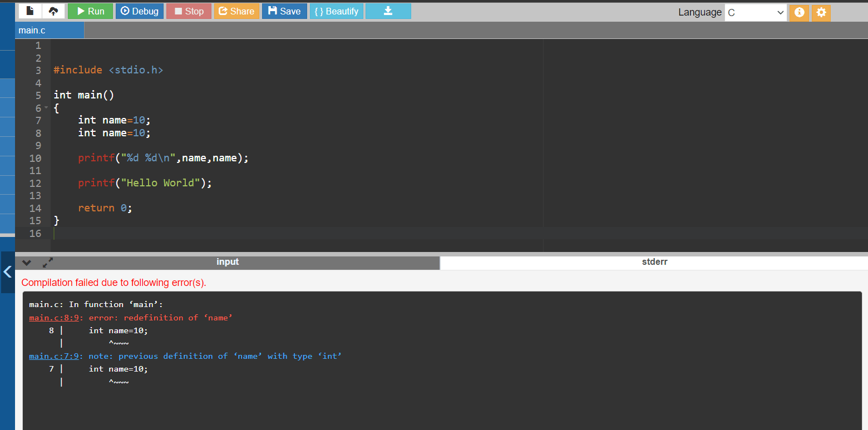Stop the running program
Image resolution: width=868 pixels, height=430 pixels.
(x=189, y=11)
